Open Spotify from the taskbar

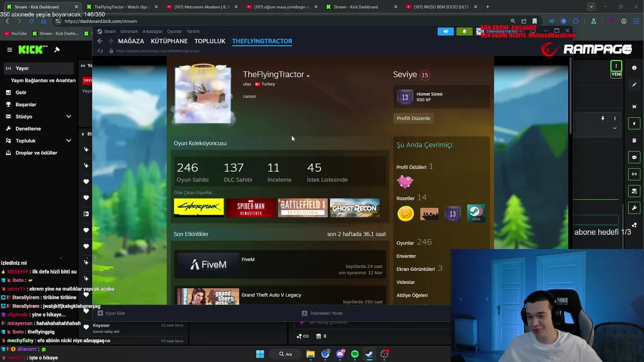pos(355,354)
